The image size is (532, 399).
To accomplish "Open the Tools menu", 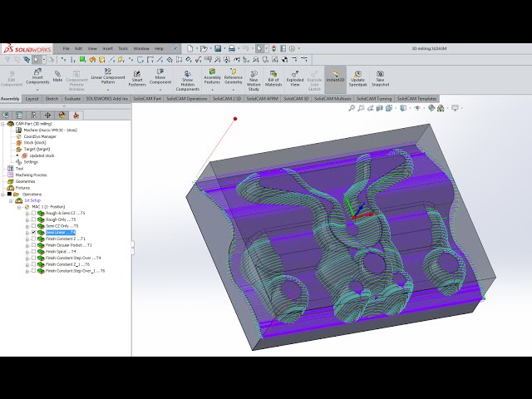I will point(123,48).
